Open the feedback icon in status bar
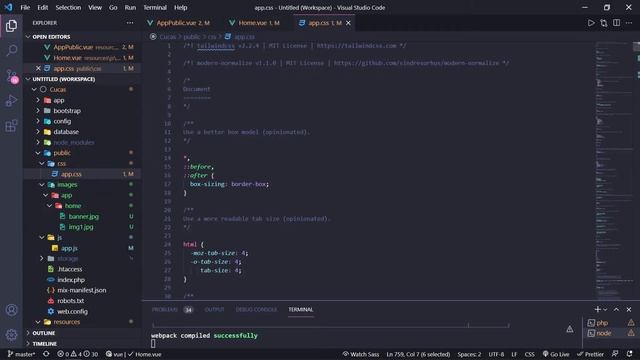 [615, 354]
